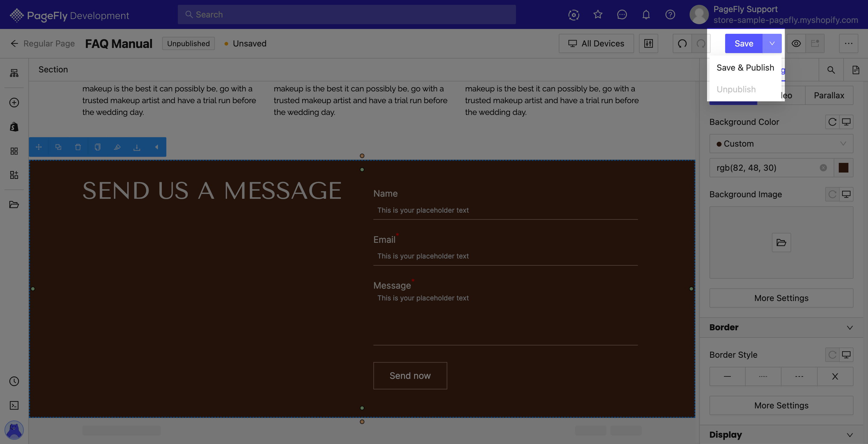Open notifications bell
This screenshot has height=444, width=868.
pyautogui.click(x=646, y=14)
